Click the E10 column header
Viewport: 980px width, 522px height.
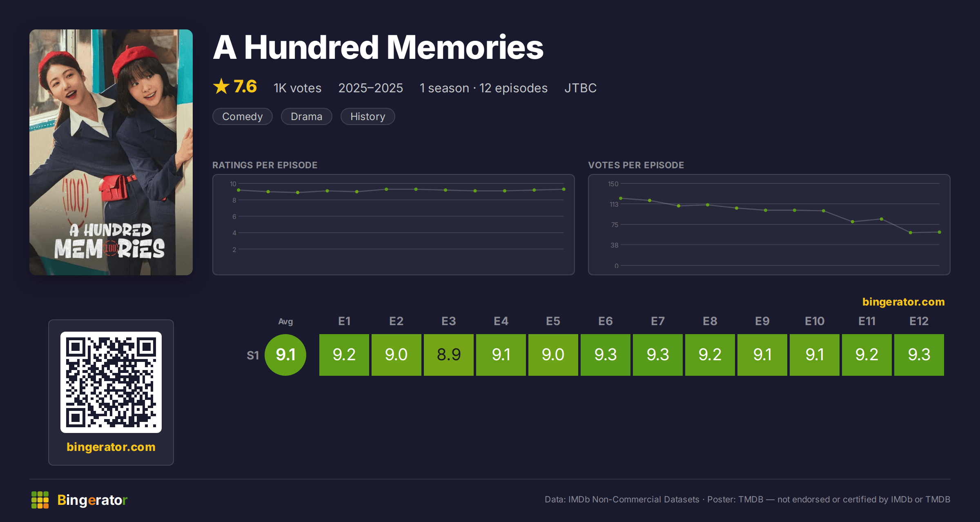[x=815, y=321]
